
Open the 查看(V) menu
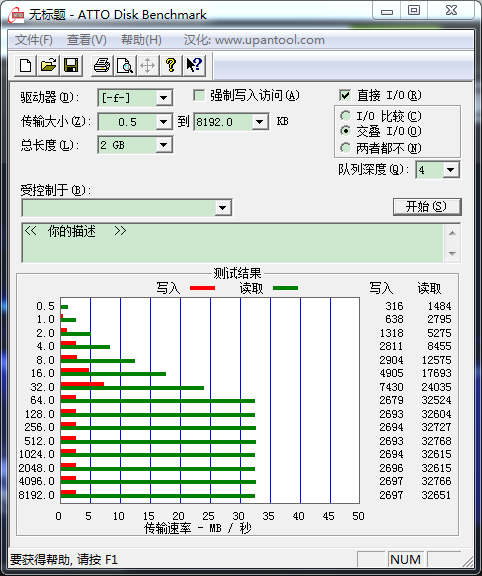click(x=87, y=40)
